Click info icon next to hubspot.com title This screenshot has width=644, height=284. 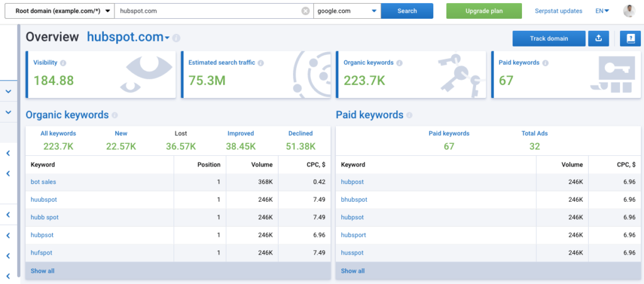click(x=176, y=38)
